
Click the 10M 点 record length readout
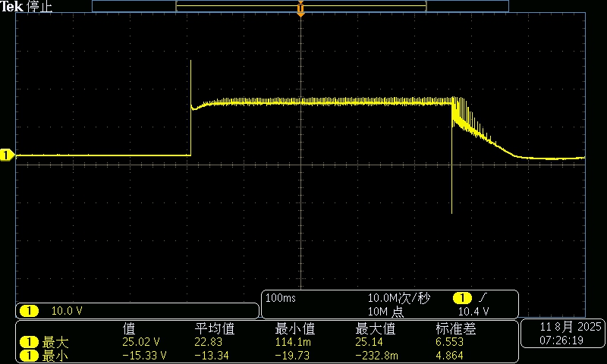click(x=388, y=312)
